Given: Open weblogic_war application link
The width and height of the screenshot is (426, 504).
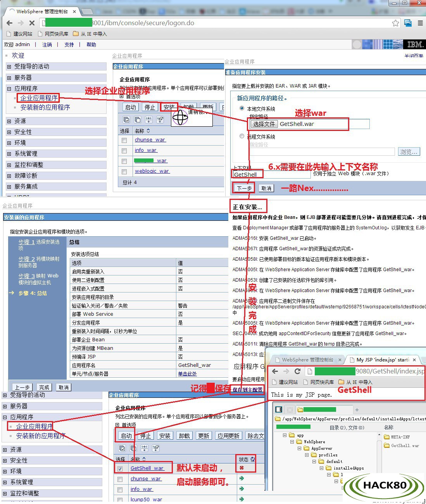Looking at the screenshot, I should tap(152, 171).
